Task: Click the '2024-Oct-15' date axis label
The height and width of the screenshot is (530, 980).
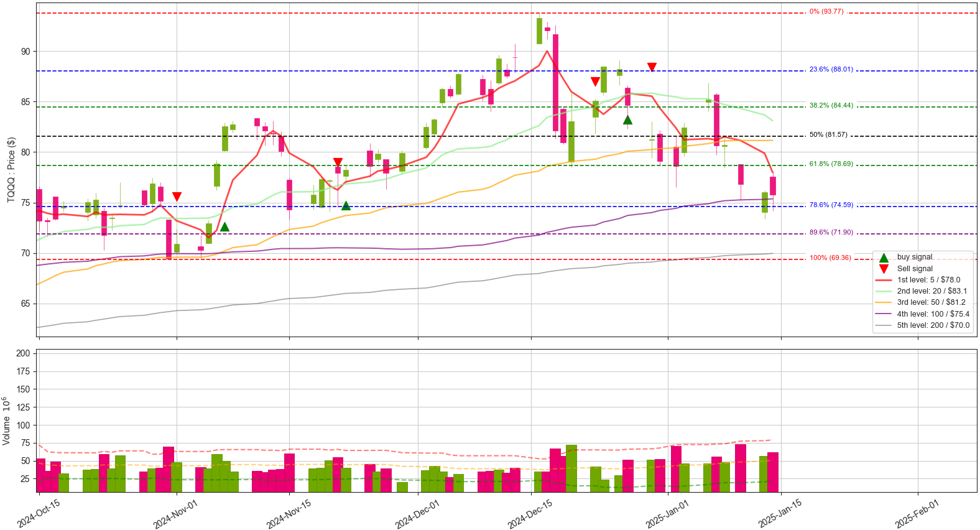Action: coord(39,513)
